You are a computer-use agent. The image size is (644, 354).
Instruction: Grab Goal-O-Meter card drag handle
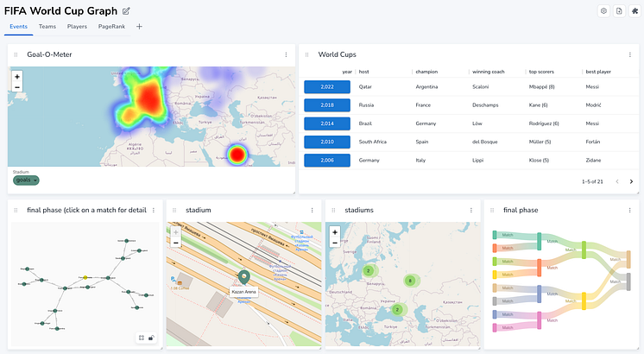16,54
